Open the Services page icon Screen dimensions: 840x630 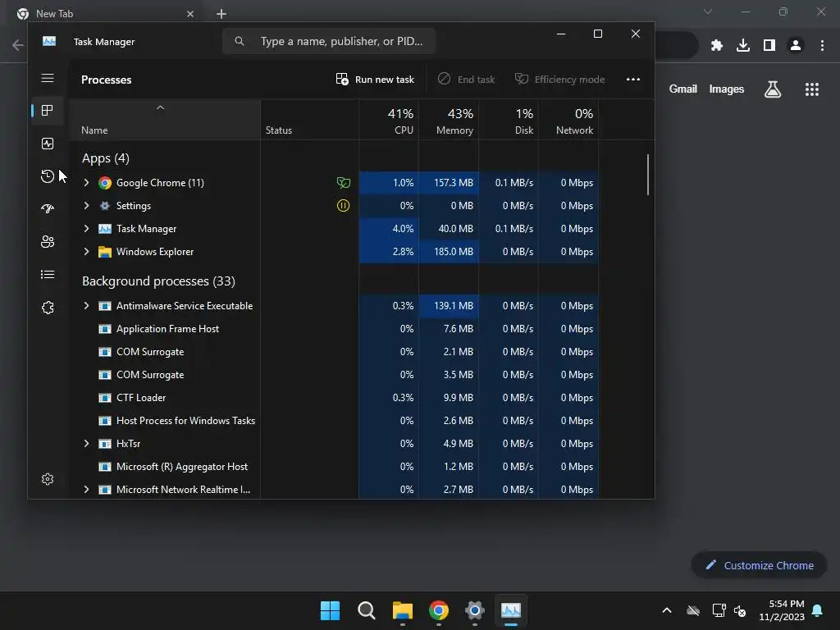point(47,308)
